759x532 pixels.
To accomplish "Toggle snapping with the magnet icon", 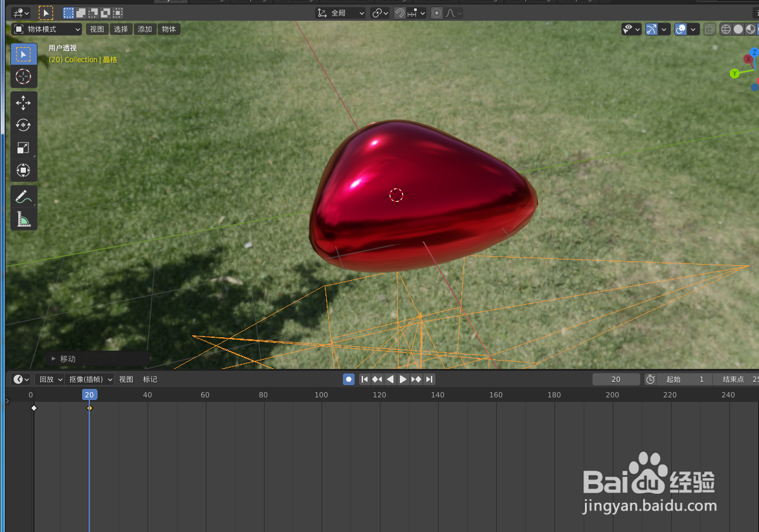I will (x=399, y=12).
